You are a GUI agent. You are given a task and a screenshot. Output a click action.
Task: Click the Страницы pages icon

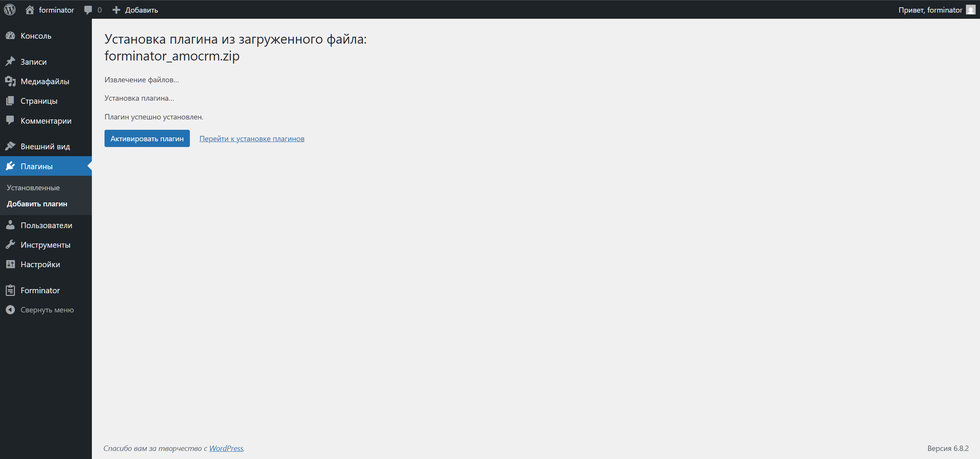pyautogui.click(x=10, y=101)
